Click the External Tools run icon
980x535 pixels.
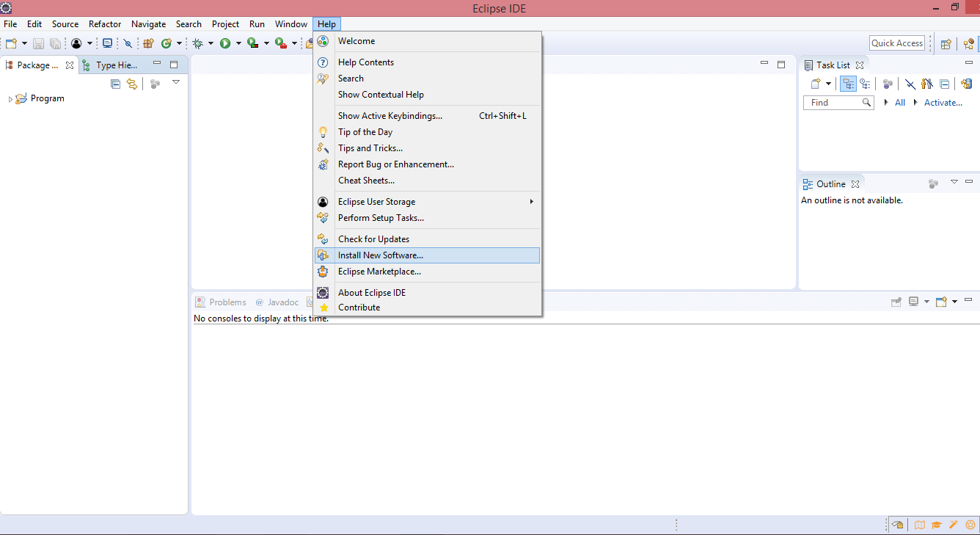pos(280,43)
